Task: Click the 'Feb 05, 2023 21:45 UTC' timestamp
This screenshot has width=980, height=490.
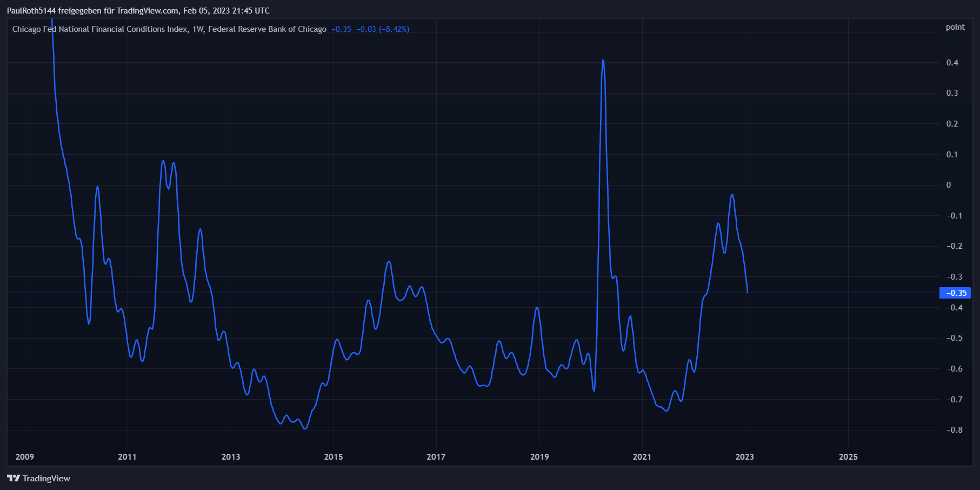Action: (x=226, y=11)
